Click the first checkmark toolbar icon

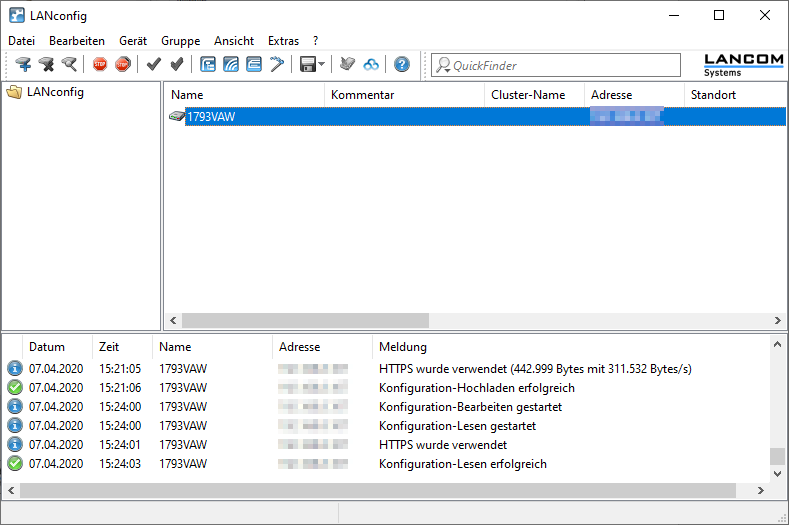coord(153,64)
